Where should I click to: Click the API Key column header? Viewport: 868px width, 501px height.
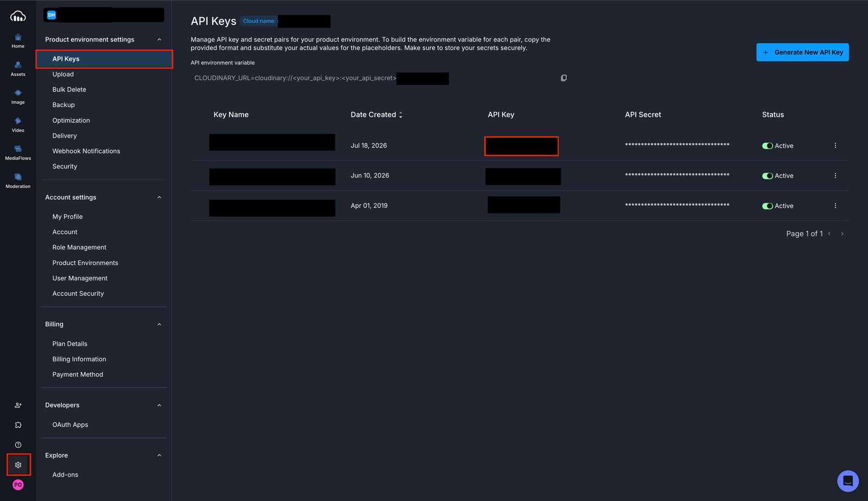[501, 115]
